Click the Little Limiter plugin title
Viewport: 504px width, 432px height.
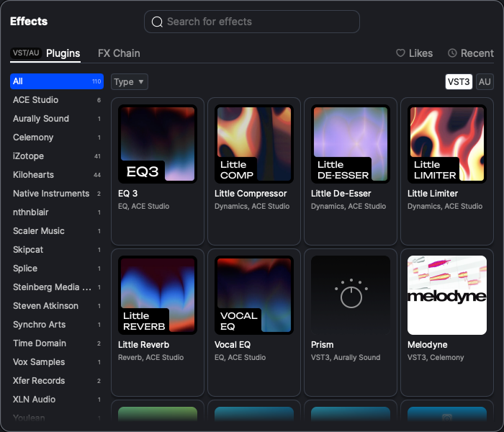click(x=432, y=194)
